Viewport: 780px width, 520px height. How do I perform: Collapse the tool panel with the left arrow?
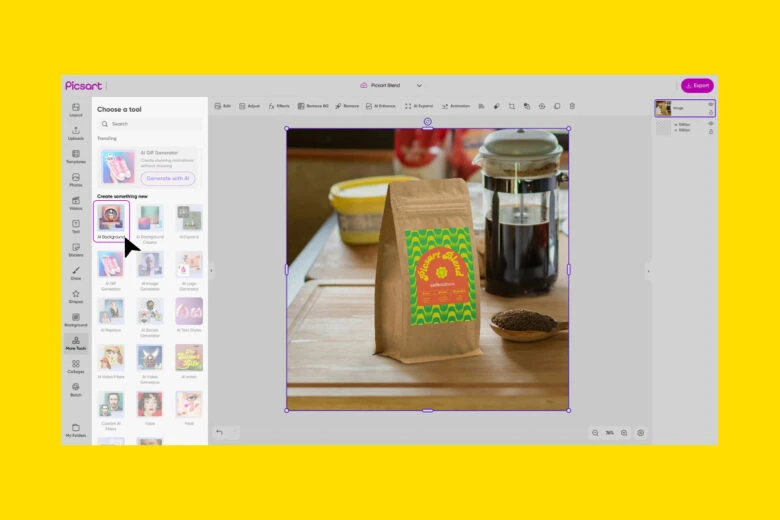click(x=211, y=270)
